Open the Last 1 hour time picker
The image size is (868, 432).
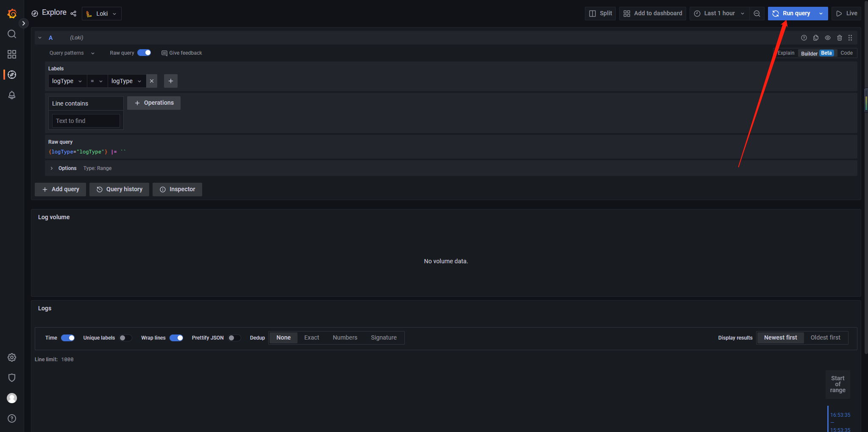click(719, 14)
